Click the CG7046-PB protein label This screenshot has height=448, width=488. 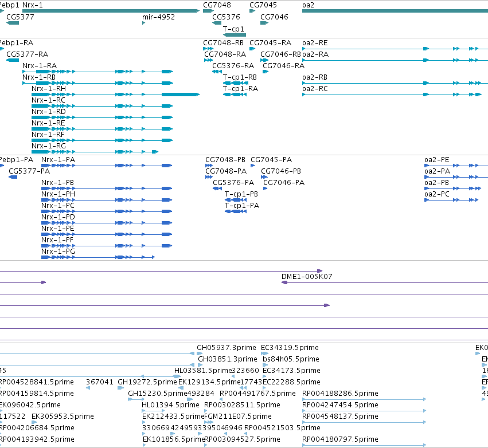(281, 171)
